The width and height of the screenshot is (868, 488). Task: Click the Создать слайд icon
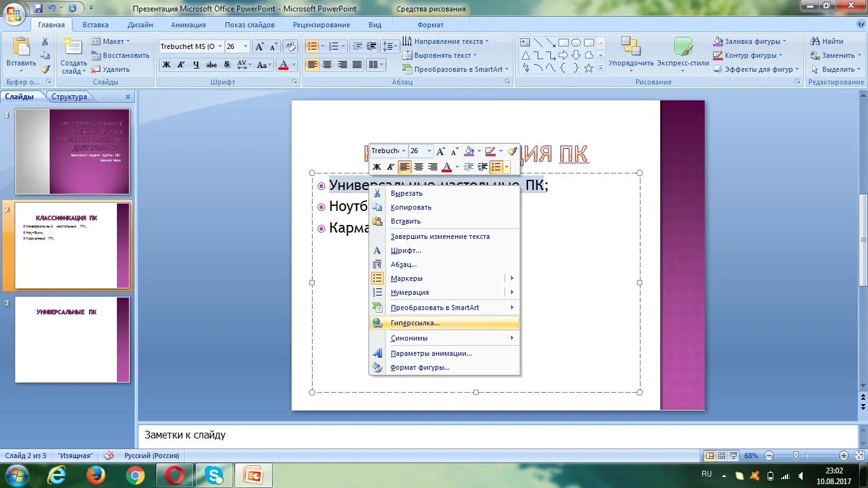pos(72,47)
